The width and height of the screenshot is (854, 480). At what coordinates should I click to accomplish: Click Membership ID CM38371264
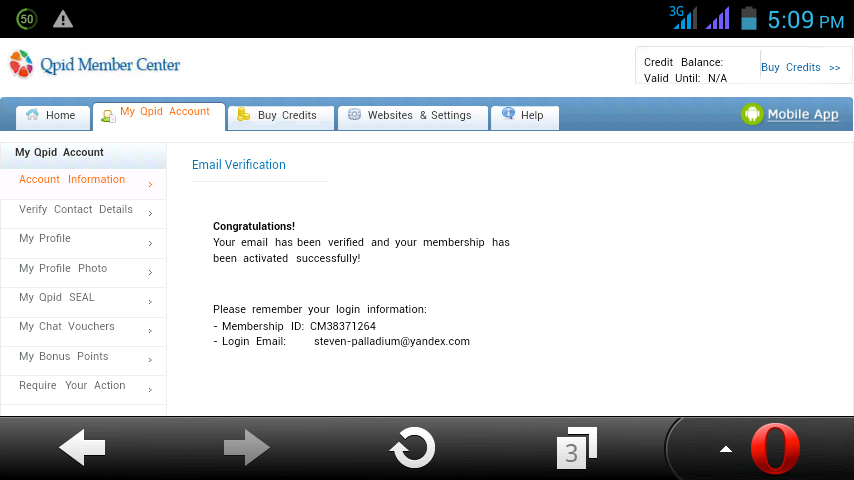click(298, 326)
